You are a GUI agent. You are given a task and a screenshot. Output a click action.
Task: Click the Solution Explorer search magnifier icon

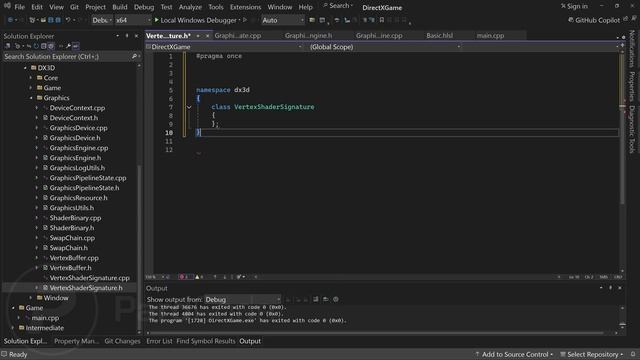(134, 56)
